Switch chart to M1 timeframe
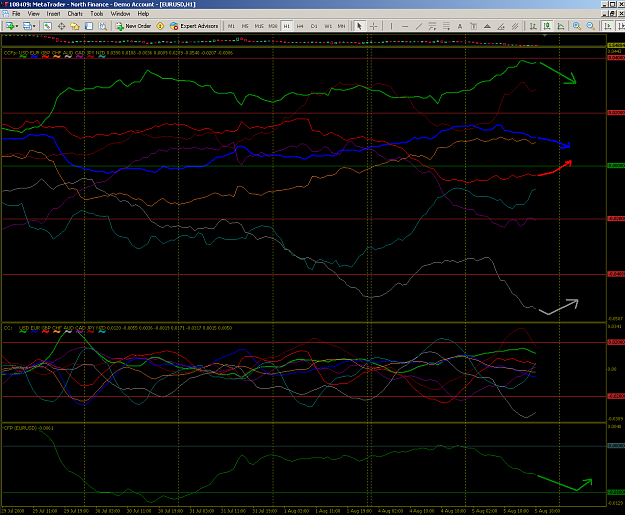Screen dimensions: 625x516 click(x=231, y=26)
